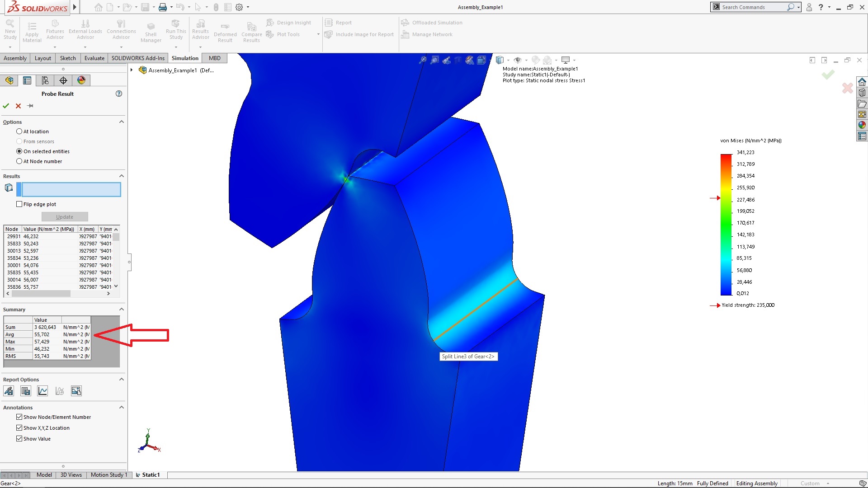Open the Plot Tools dropdown arrow
This screenshot has width=868, height=488.
[318, 34]
